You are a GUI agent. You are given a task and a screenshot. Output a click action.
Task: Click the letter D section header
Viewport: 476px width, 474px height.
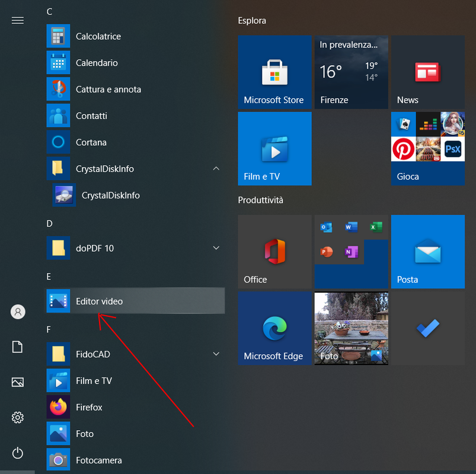pos(49,223)
